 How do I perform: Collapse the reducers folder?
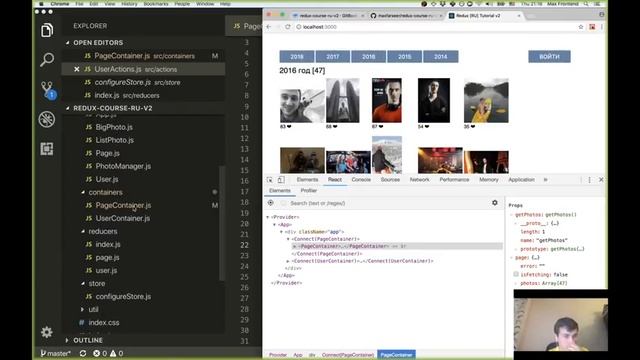83,231
